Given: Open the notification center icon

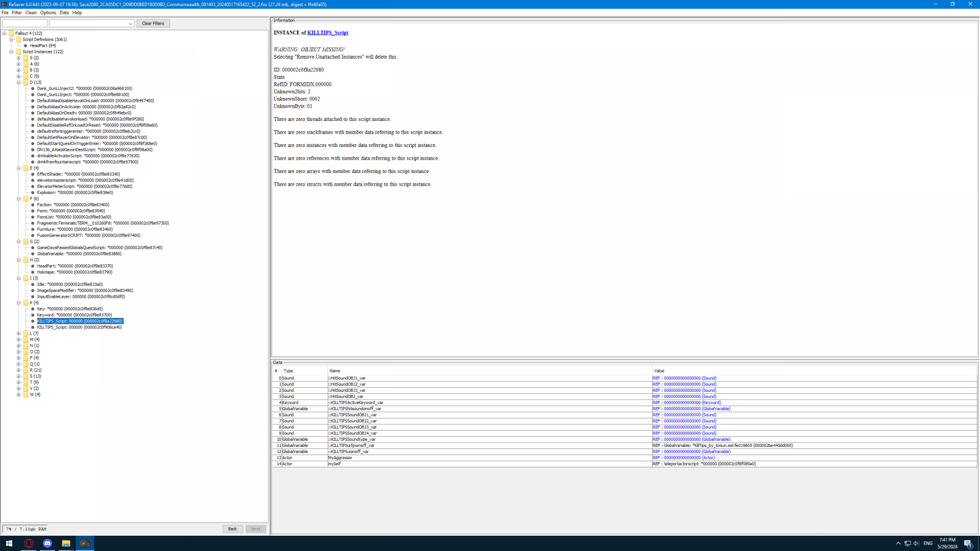Looking at the screenshot, I should (968, 543).
